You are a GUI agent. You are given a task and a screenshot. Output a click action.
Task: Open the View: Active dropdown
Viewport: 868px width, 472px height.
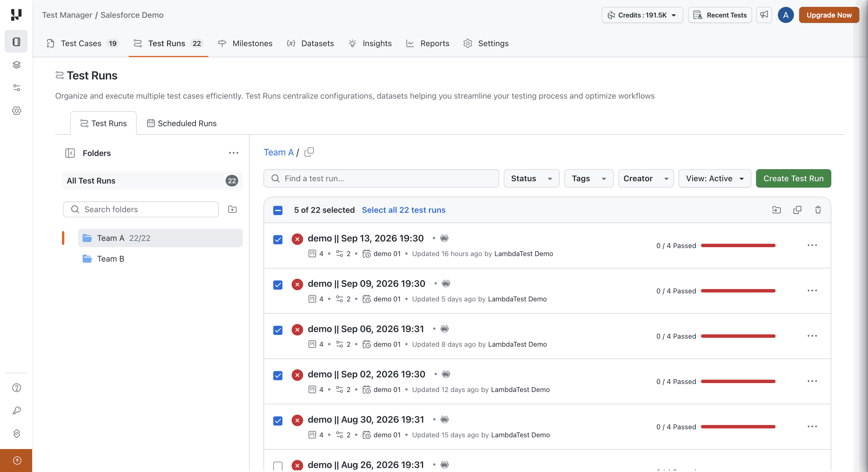click(x=715, y=178)
